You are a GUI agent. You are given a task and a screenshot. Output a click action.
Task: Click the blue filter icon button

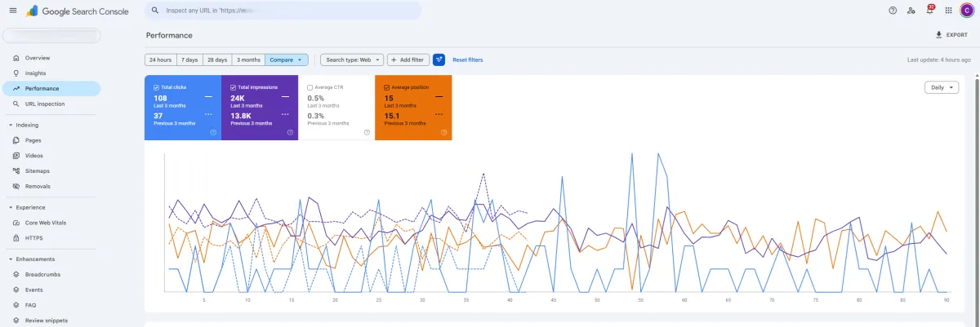click(439, 60)
